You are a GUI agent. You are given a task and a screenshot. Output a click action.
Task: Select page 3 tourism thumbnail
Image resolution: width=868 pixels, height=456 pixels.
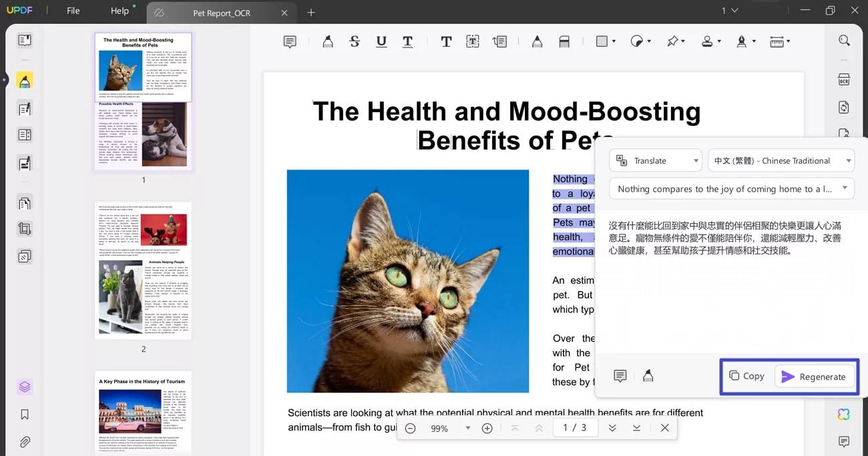tap(143, 413)
